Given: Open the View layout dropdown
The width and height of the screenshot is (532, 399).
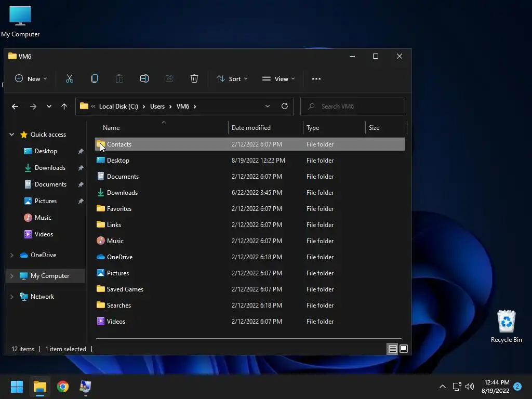Looking at the screenshot, I should pos(278,79).
